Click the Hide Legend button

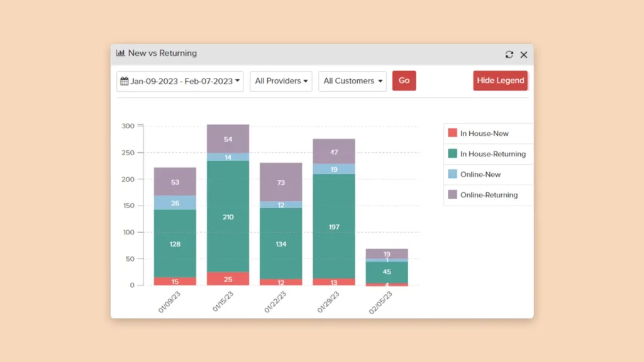click(x=500, y=80)
